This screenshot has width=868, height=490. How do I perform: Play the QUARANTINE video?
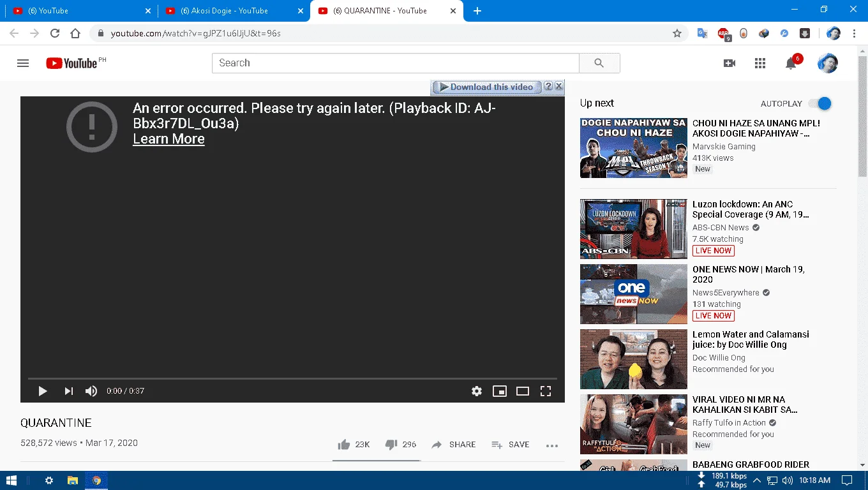coord(43,391)
